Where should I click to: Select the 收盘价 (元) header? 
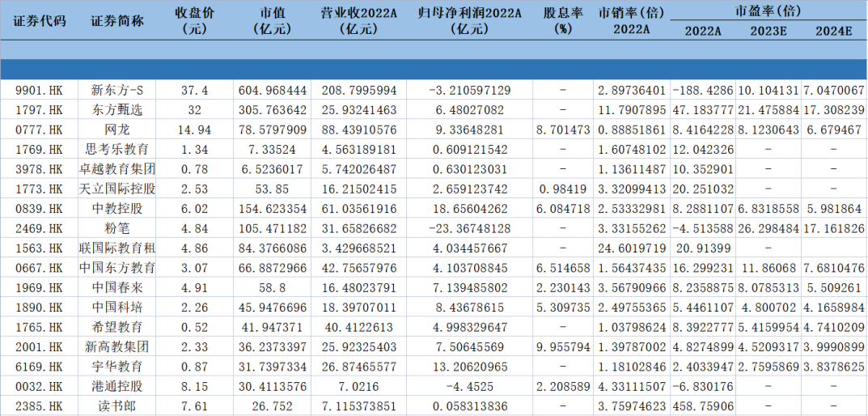coord(194,20)
